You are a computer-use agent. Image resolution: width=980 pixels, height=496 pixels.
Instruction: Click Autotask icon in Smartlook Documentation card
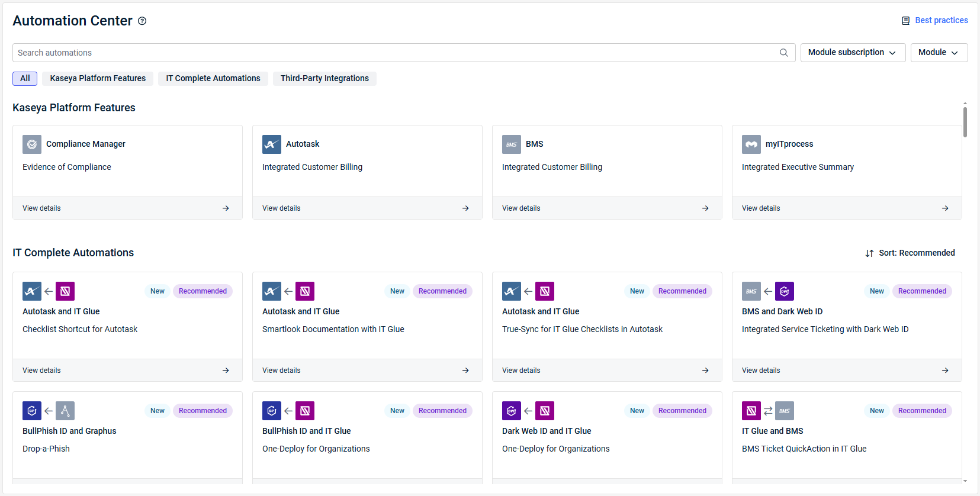pyautogui.click(x=272, y=291)
